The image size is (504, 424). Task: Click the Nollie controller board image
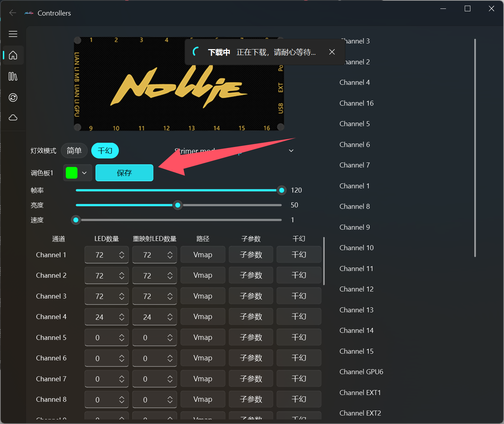tap(179, 84)
